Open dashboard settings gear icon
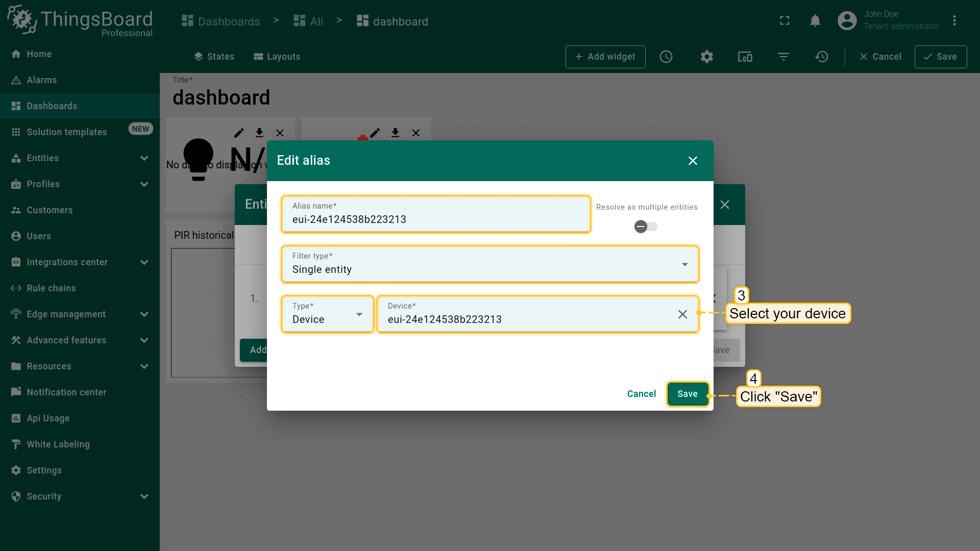Viewport: 980px width, 551px height. (706, 57)
